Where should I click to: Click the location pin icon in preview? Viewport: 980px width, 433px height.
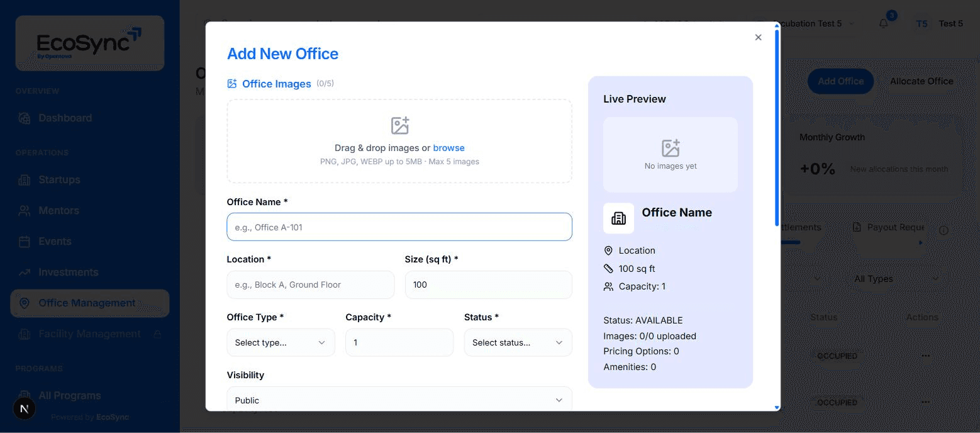(x=608, y=250)
